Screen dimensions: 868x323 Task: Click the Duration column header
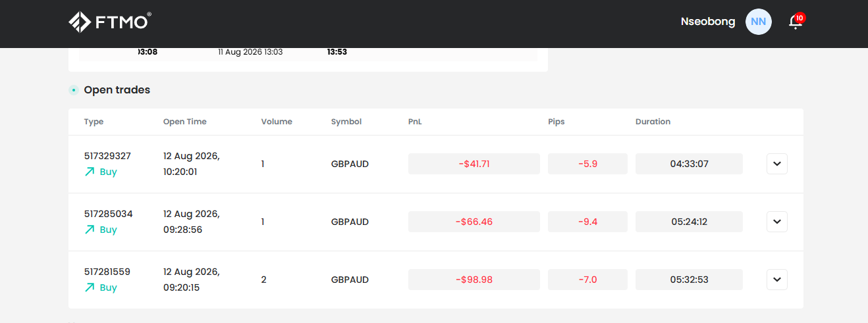(x=653, y=122)
